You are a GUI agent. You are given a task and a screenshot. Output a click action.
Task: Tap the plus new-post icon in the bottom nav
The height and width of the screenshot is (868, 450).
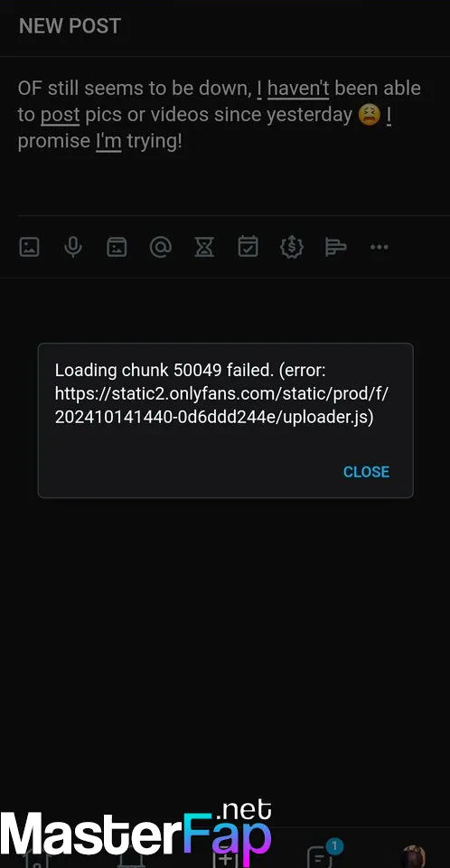227,857
